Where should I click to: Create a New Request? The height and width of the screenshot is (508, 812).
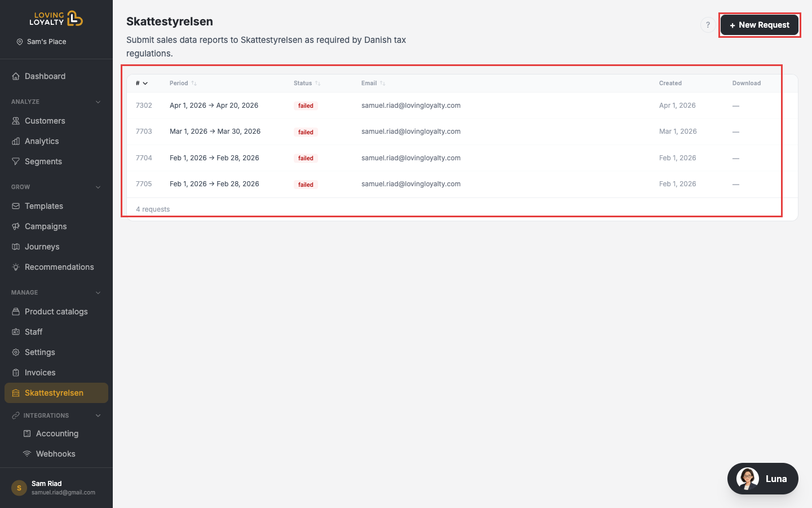760,25
